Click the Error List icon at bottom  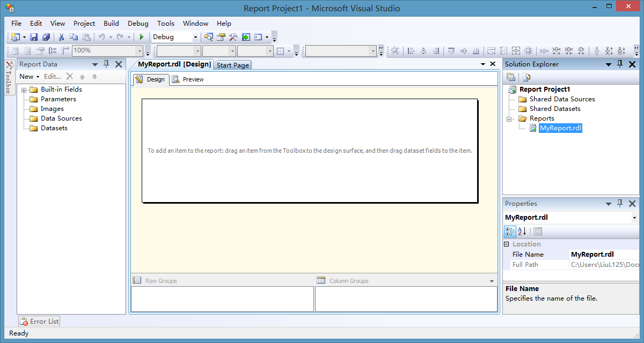24,322
